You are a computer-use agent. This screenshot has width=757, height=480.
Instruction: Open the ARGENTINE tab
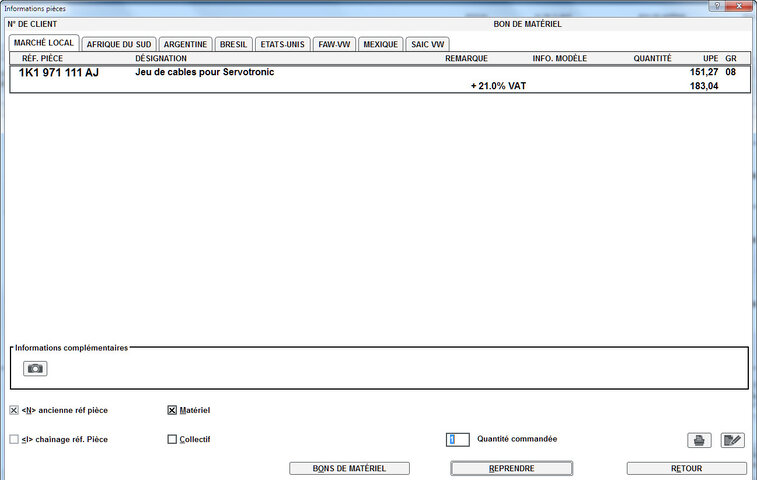[x=185, y=44]
